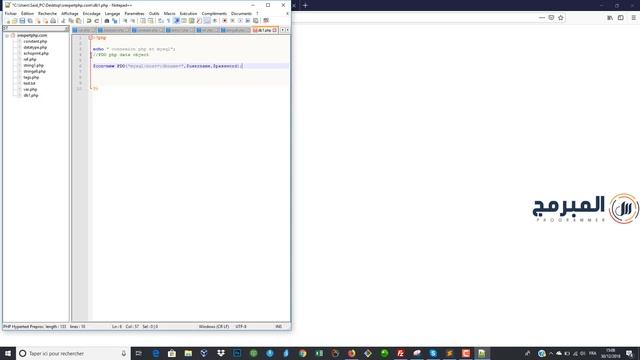
Task: Click the Paste toolbar icon
Action: (79, 20)
